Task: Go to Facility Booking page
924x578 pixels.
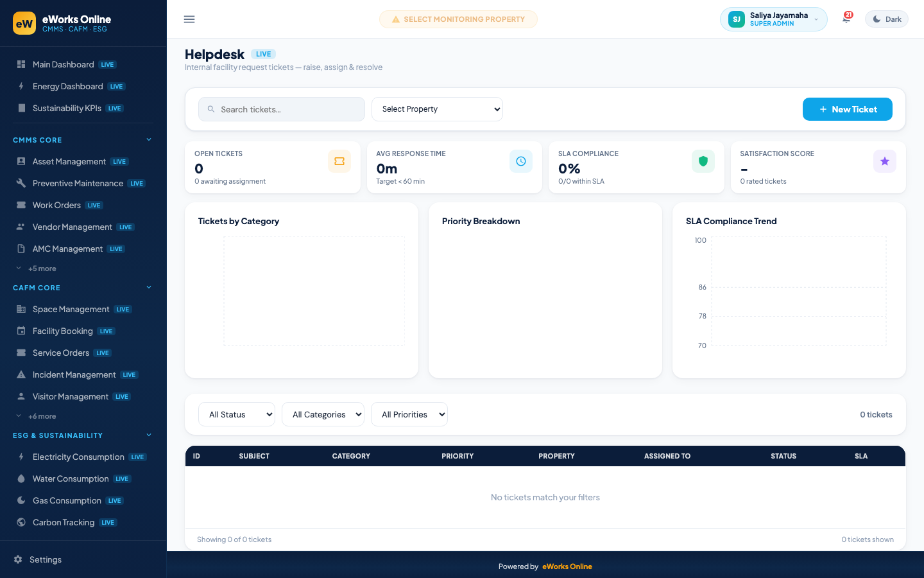Action: click(83, 331)
